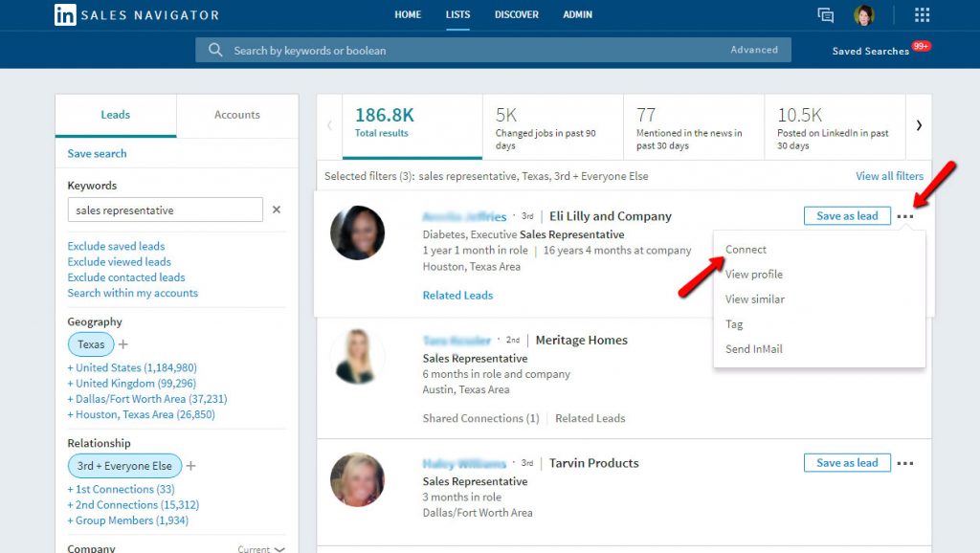The image size is (980, 553).
Task: Save the Tarvin Products lead
Action: (847, 463)
